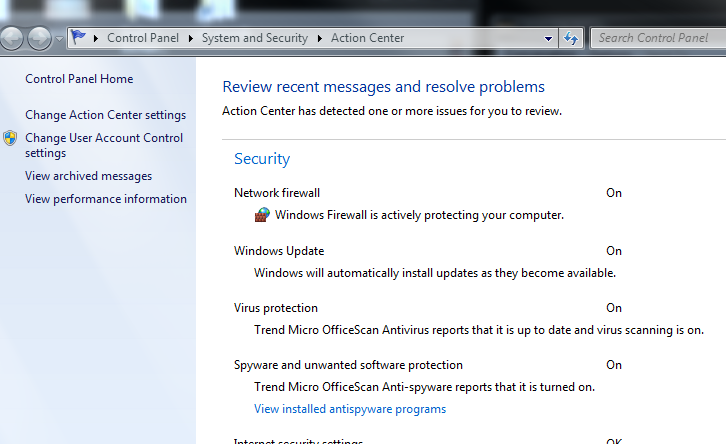
Task: Open Control Panel Home link
Action: (79, 79)
